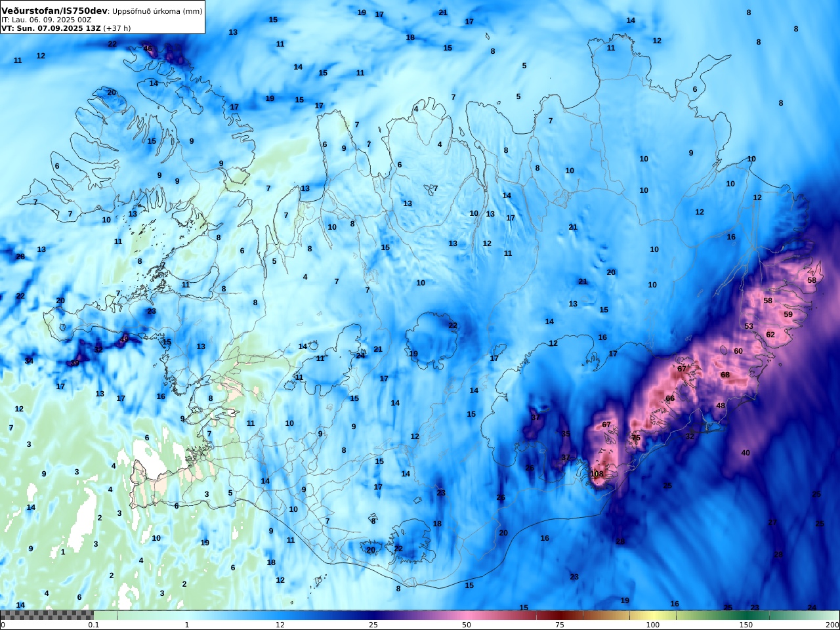
Task: Click the 'IT: Lau. 06. 09. 2025 00Z' line
Action: 47,20
